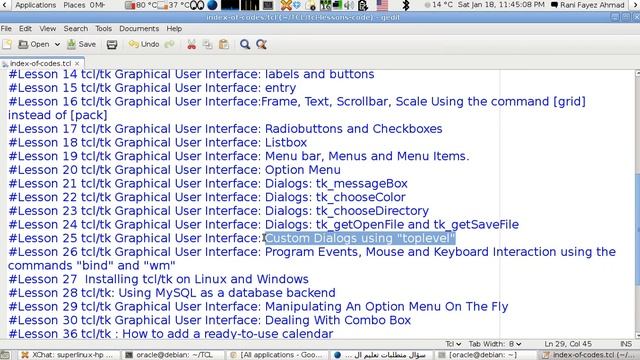Viewport: 640px width, 360px height.
Task: Open the Edit menu
Action: tap(25, 29)
